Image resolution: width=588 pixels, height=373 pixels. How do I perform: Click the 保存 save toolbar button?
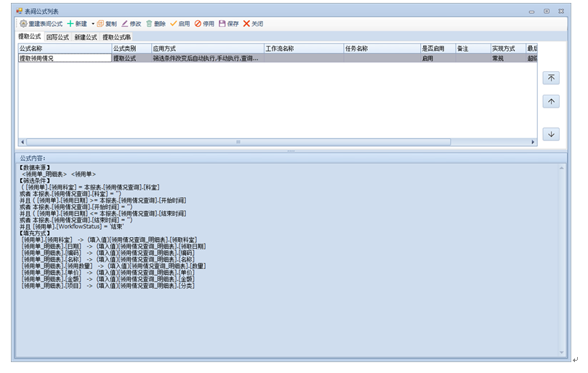tap(228, 24)
